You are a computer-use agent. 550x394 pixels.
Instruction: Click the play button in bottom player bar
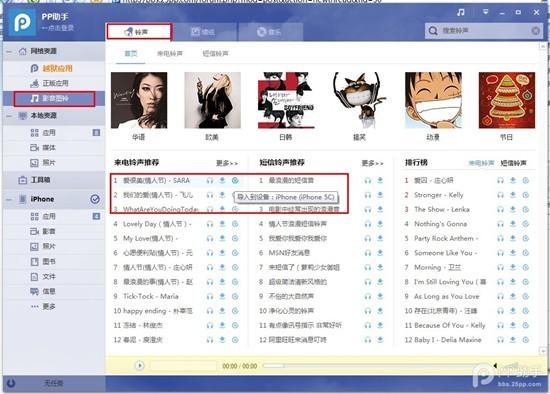tap(140, 366)
